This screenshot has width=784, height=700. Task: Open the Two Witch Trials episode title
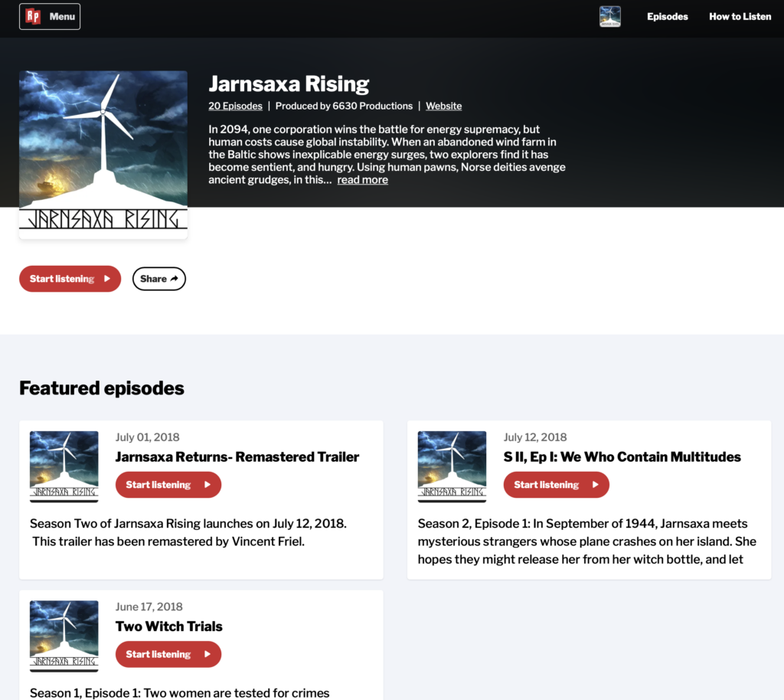click(x=168, y=626)
